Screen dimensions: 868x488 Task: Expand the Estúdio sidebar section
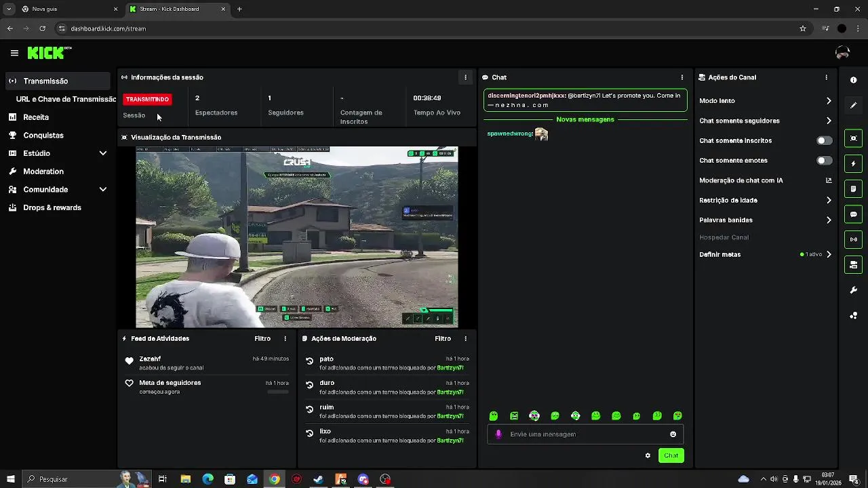(103, 153)
